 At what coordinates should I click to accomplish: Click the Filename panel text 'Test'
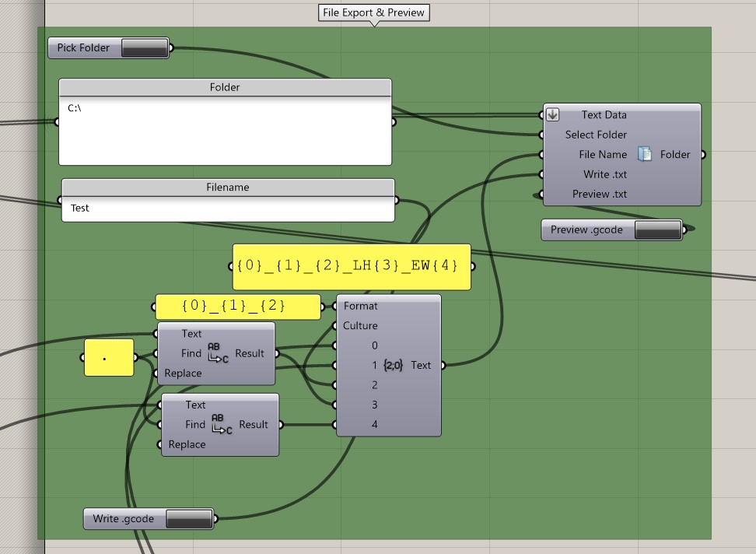click(x=80, y=209)
